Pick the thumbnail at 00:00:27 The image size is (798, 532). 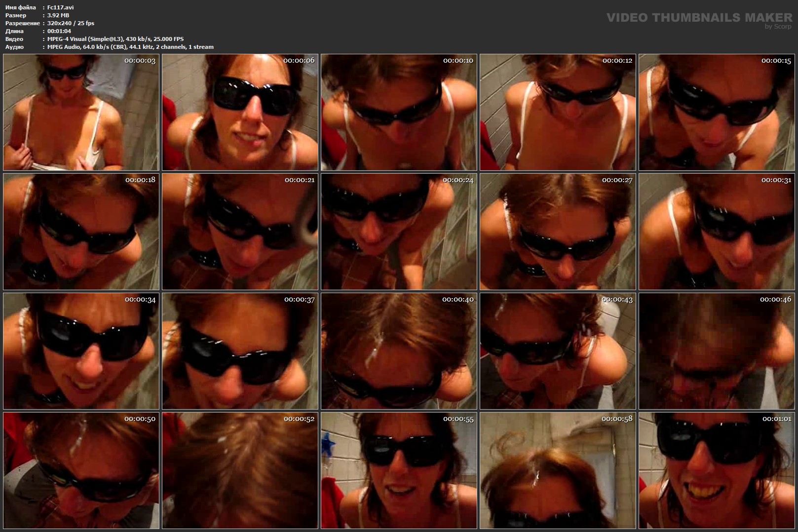[558, 232]
